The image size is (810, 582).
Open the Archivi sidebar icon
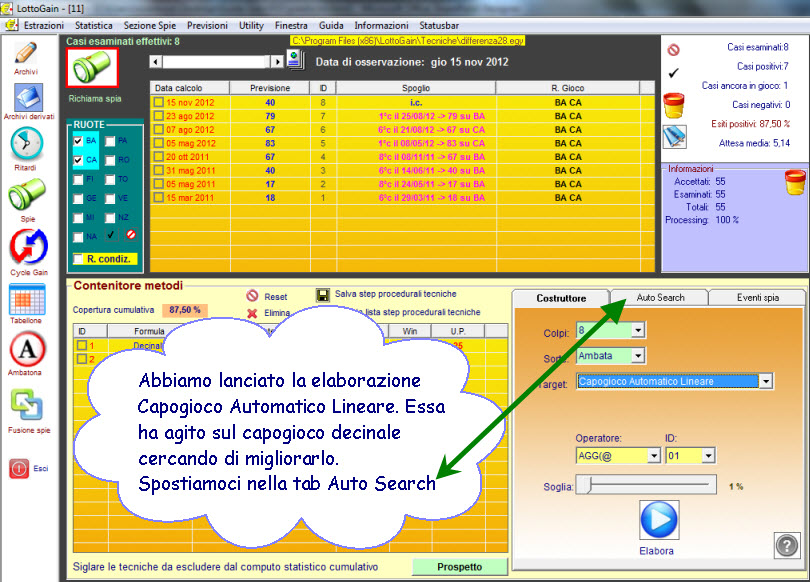click(26, 53)
